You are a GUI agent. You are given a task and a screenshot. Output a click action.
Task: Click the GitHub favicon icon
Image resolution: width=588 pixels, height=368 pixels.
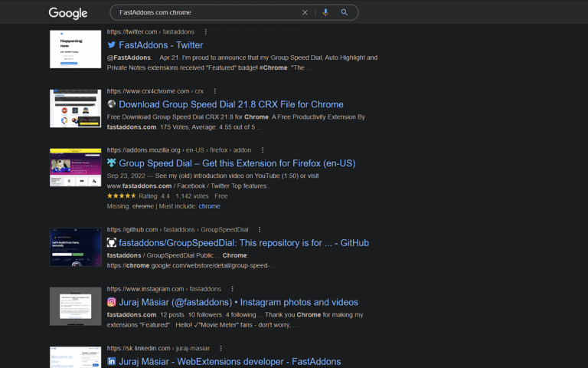(x=111, y=242)
